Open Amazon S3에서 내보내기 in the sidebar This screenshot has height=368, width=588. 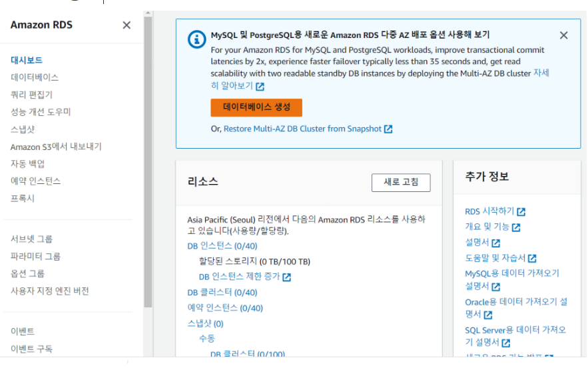coord(56,147)
